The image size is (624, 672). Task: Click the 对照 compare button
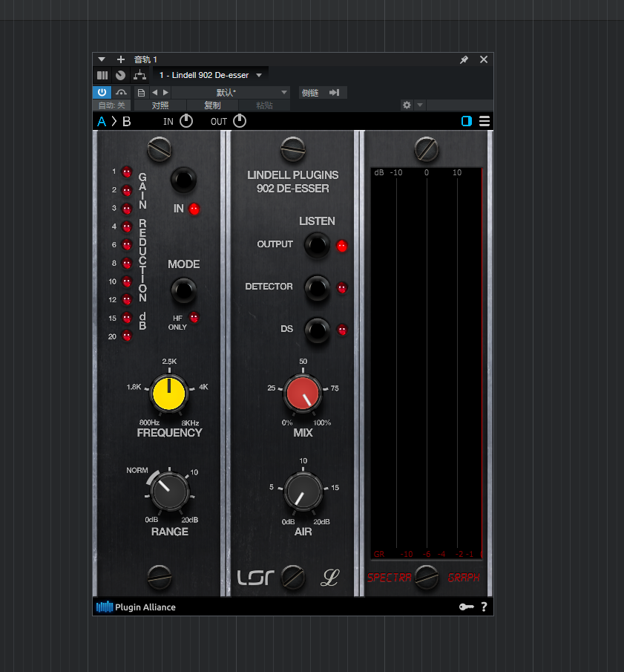pos(161,105)
